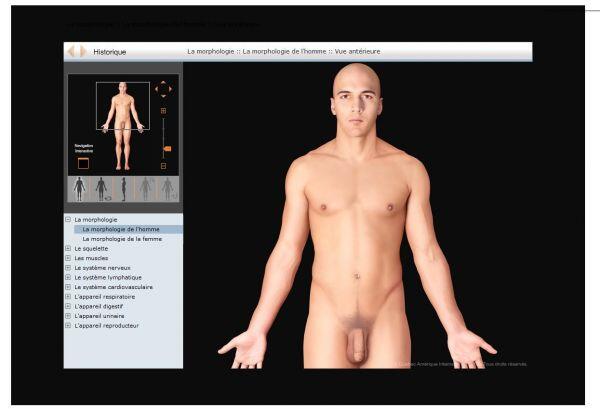Open the Historique menu
This screenshot has width=600, height=409.
click(110, 51)
